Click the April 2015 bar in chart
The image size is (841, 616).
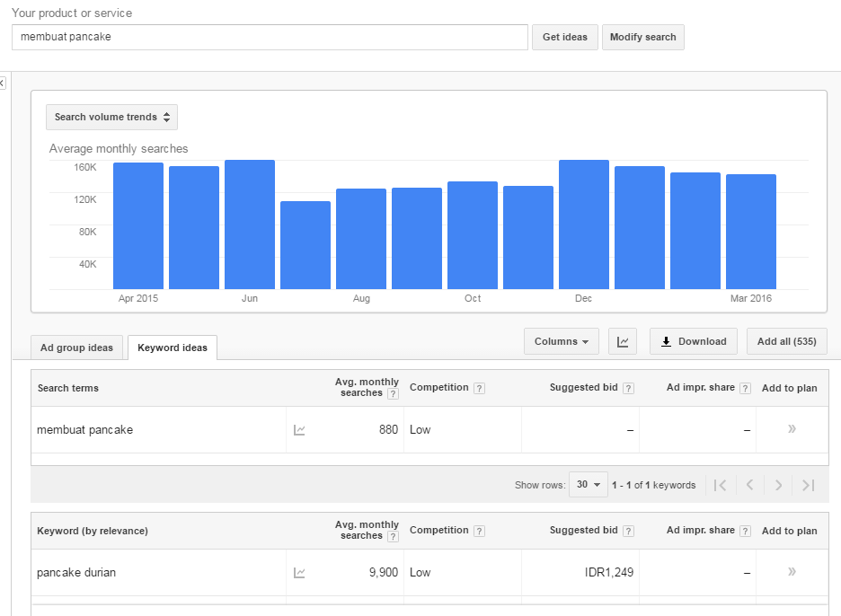[x=138, y=225]
